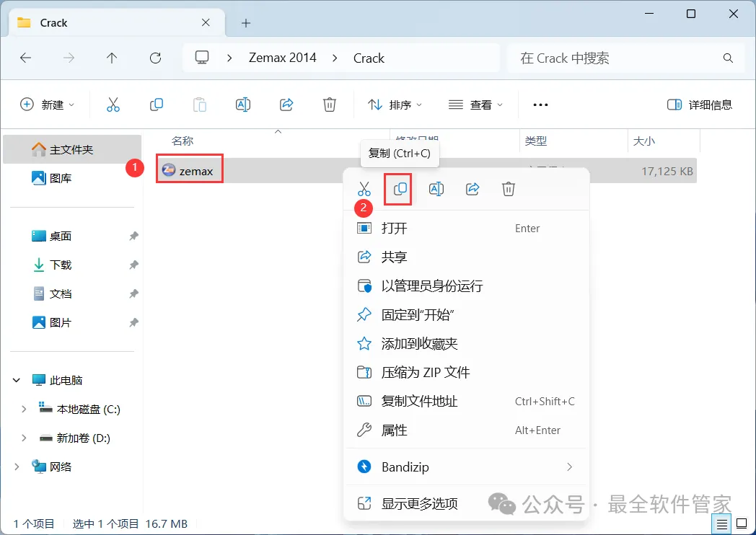Click the Share icon in the context menu

[472, 189]
